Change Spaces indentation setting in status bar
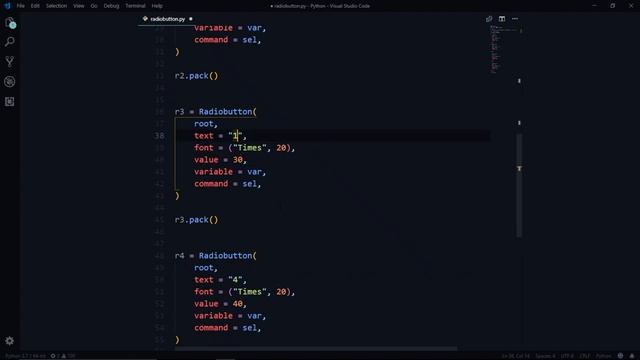640x360 pixels. click(x=545, y=356)
